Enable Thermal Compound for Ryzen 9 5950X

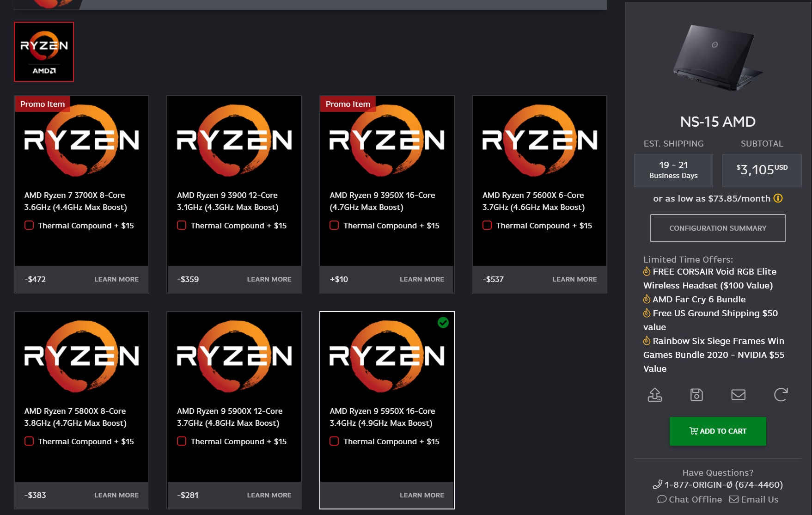click(x=334, y=441)
